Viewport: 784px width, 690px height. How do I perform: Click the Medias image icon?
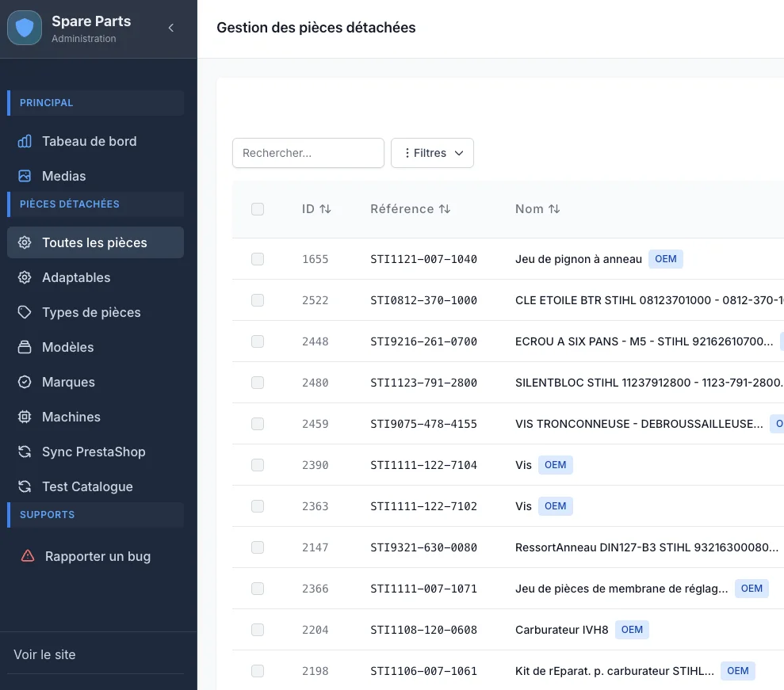click(25, 176)
